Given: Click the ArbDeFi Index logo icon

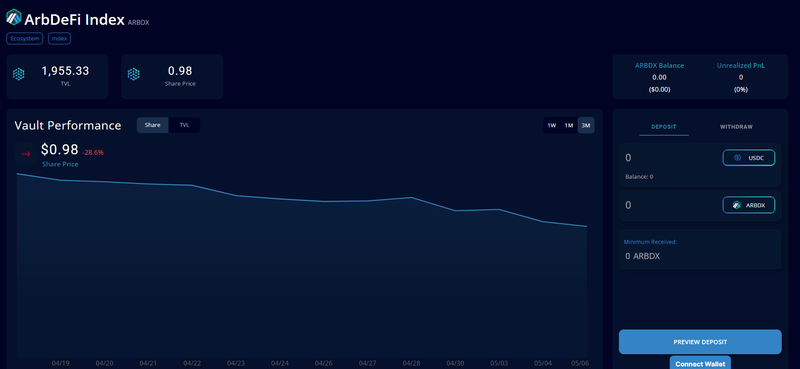Looking at the screenshot, I should tap(14, 18).
